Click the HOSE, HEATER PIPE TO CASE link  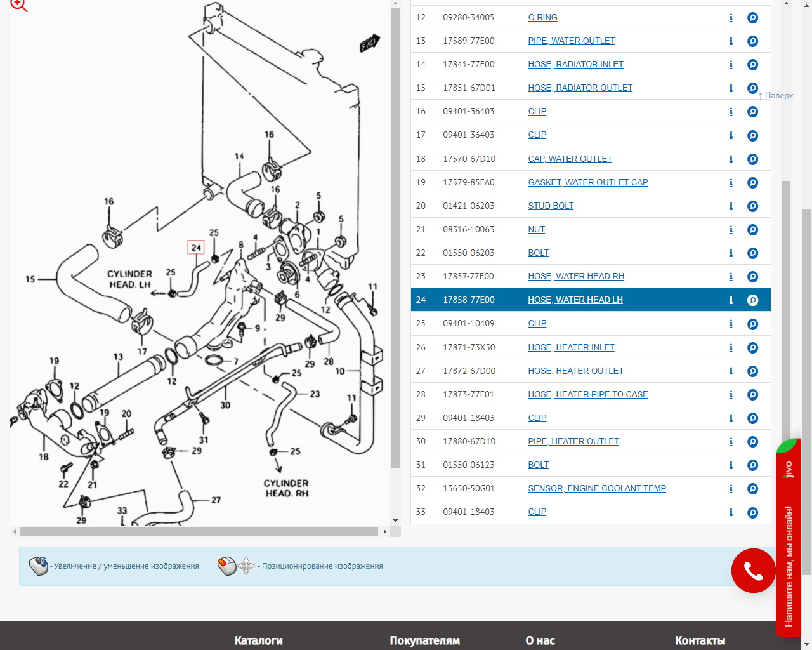pyautogui.click(x=587, y=394)
